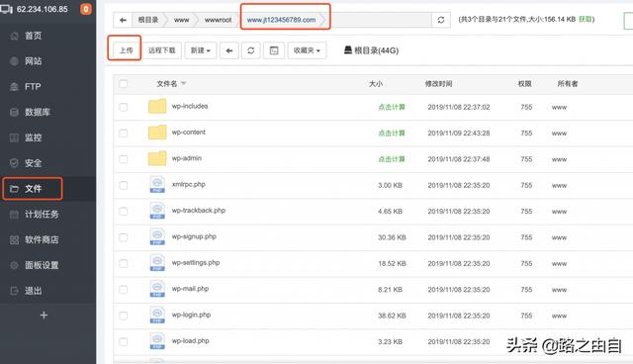Go to wwwroot in the path breadcrumb

(x=218, y=20)
